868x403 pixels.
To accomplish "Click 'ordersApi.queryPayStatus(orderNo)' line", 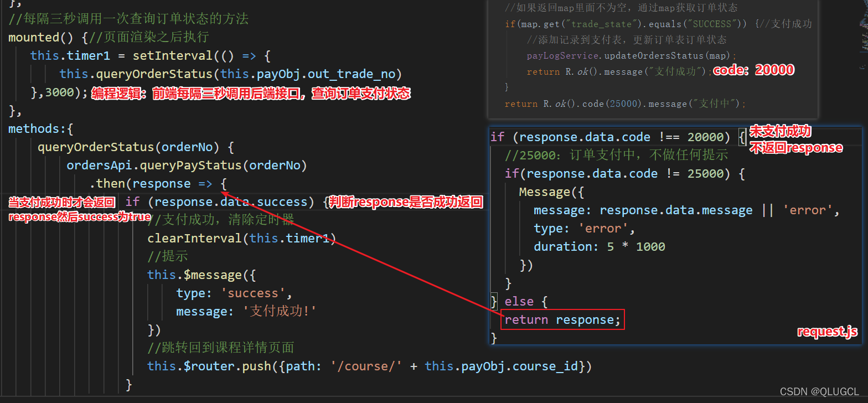I will point(187,165).
